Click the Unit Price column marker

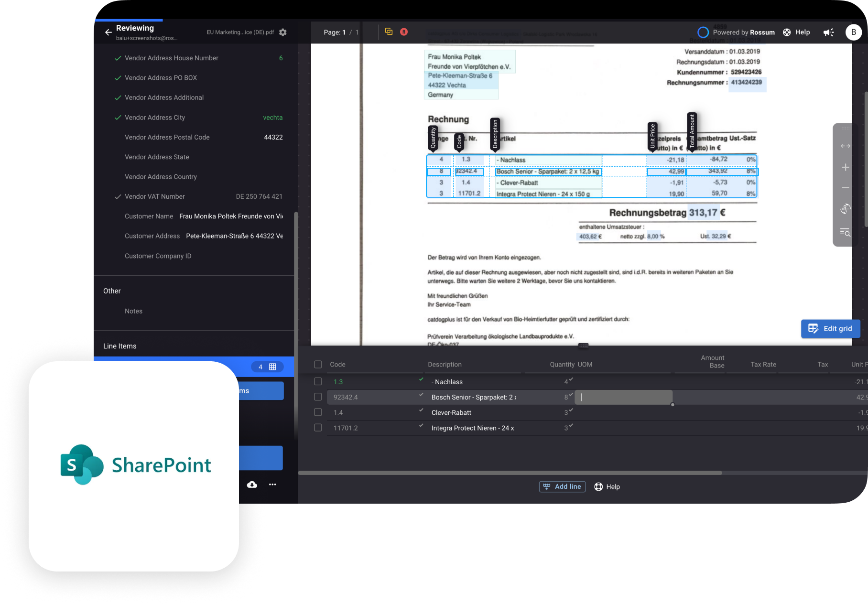tap(652, 136)
